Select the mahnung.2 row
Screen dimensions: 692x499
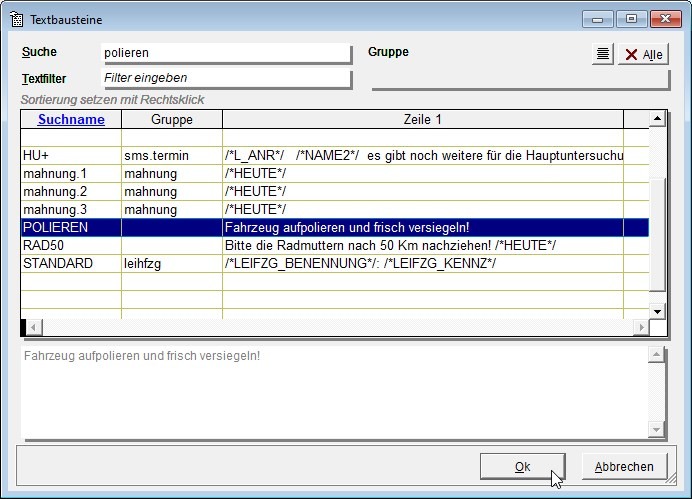pos(335,191)
